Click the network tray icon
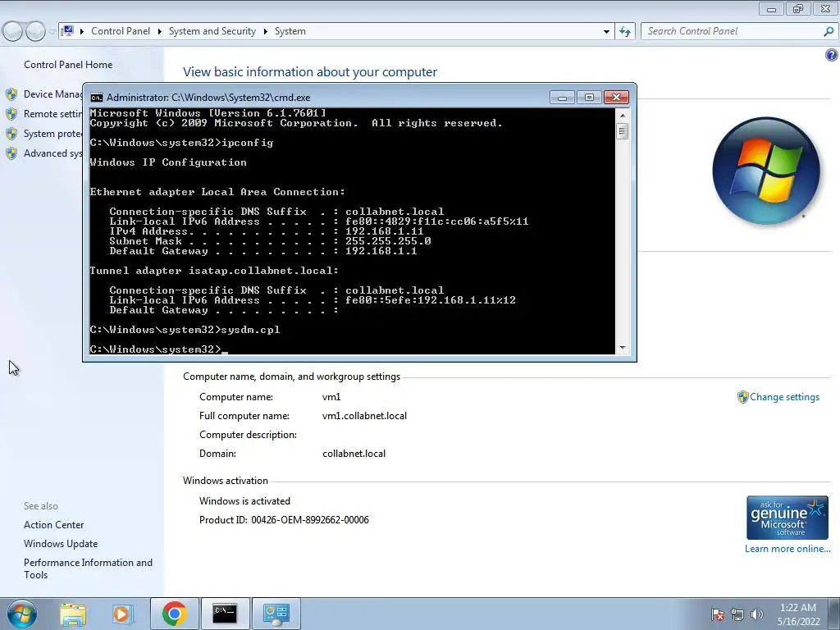Viewport: 840px width, 630px height. coord(737,614)
